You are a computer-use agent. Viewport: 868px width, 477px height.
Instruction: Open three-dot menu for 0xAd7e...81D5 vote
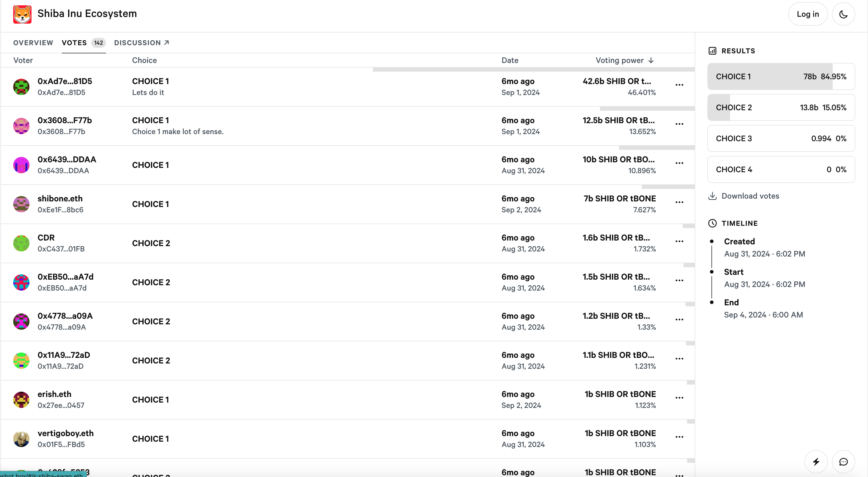click(679, 85)
